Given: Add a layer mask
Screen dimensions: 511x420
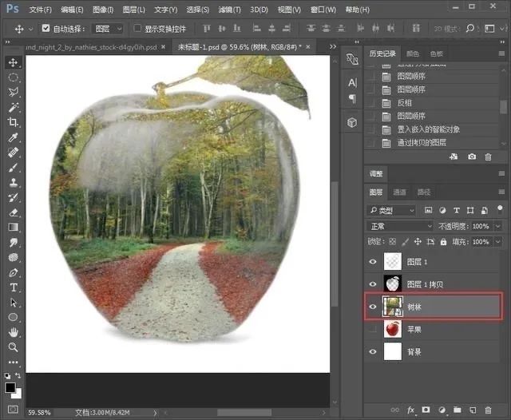Looking at the screenshot, I should tap(426, 410).
